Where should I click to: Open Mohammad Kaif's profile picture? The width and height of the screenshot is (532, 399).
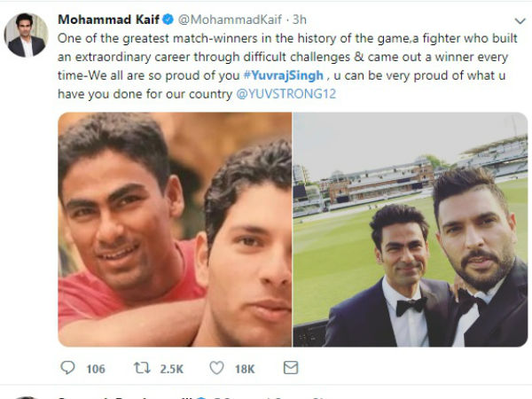(27, 35)
